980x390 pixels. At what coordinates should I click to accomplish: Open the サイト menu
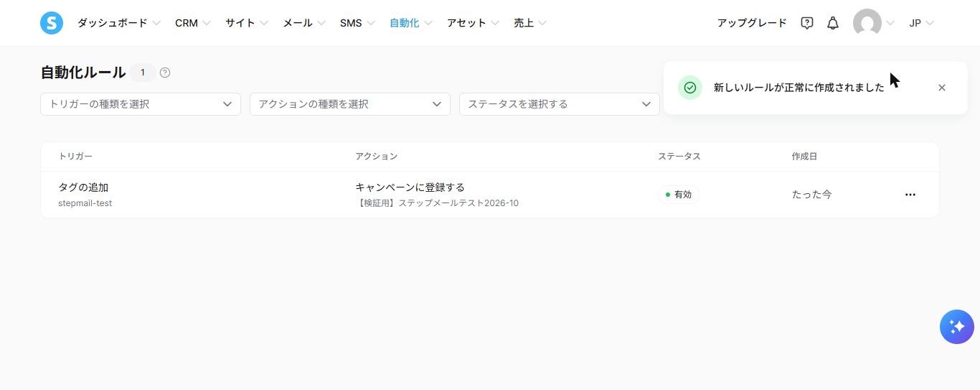(247, 23)
